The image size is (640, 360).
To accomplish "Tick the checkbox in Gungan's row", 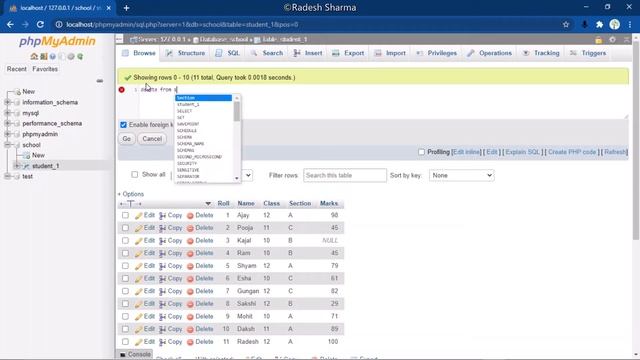I will (x=125, y=291).
